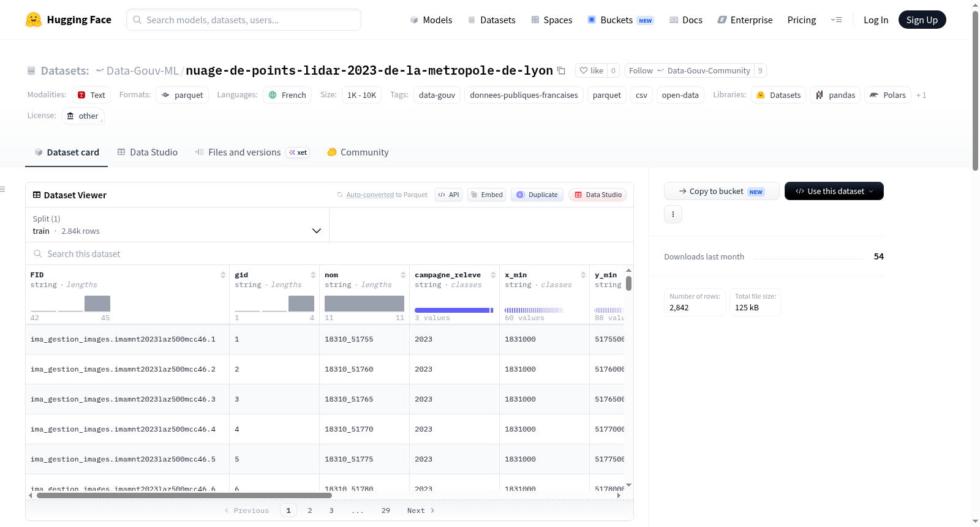Copy dataset name with the copy icon
Image resolution: width=980 pixels, height=527 pixels.
pos(561,70)
